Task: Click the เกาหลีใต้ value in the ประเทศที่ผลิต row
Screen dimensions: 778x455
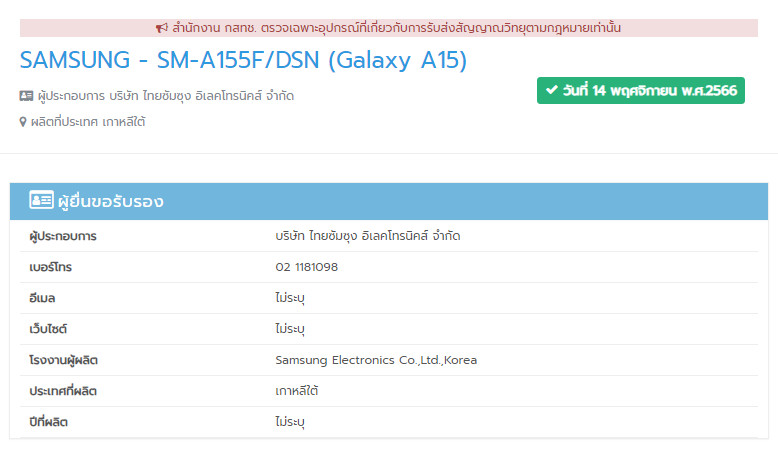Action: point(296,391)
